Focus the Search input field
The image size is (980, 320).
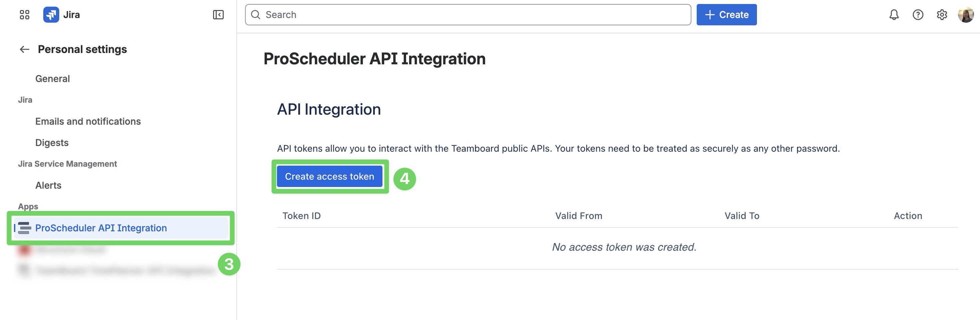(x=468, y=15)
